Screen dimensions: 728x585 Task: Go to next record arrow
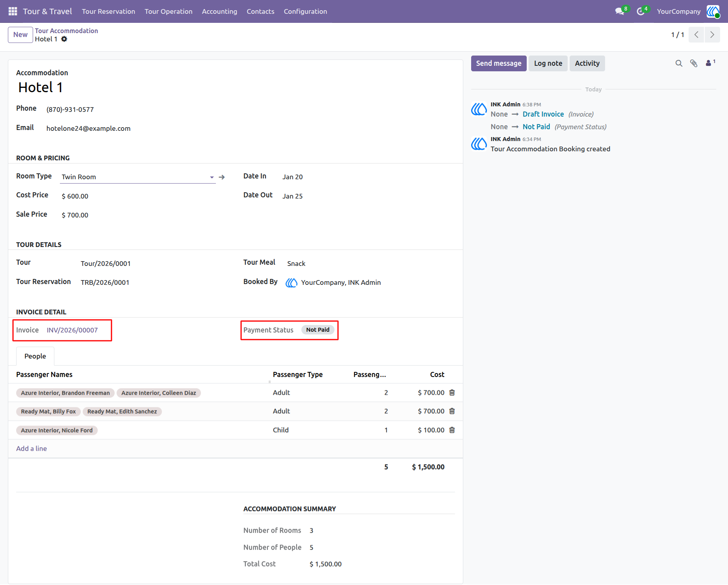[x=712, y=35]
